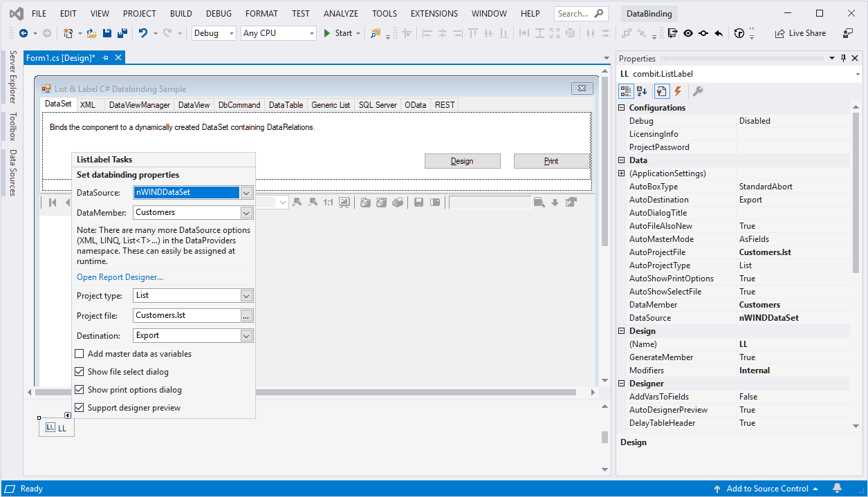Click the Design button on form
The height and width of the screenshot is (497, 868).
point(462,161)
